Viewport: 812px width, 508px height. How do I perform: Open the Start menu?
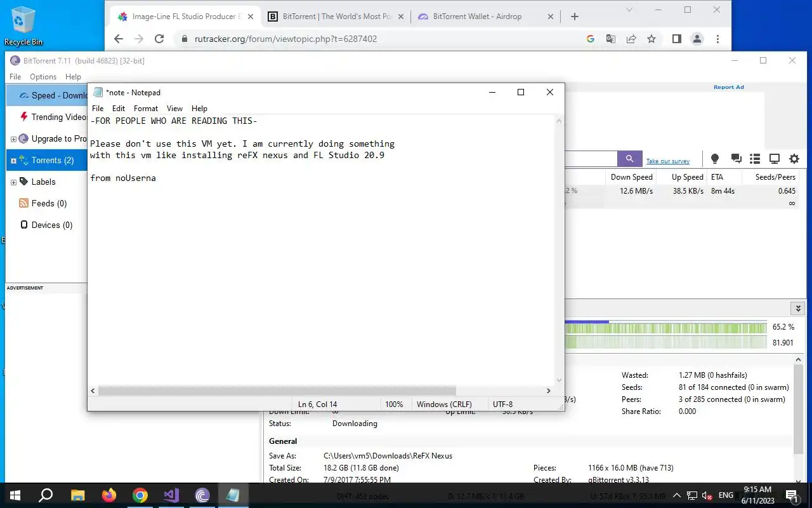pyautogui.click(x=14, y=495)
